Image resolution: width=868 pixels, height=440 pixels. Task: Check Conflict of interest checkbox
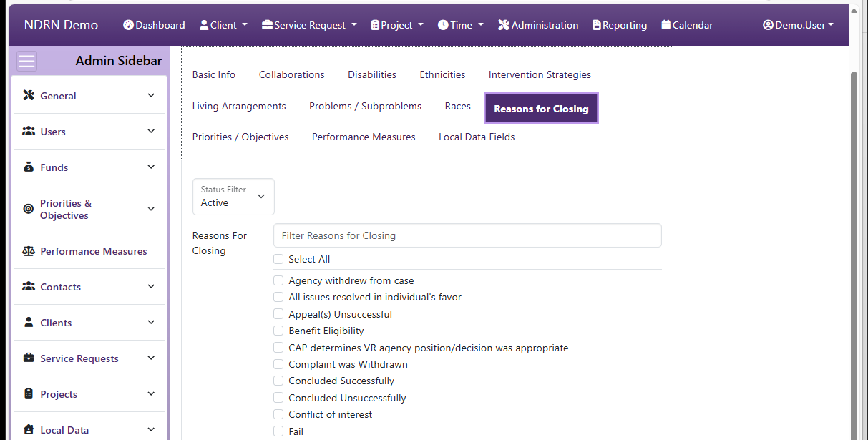(278, 414)
